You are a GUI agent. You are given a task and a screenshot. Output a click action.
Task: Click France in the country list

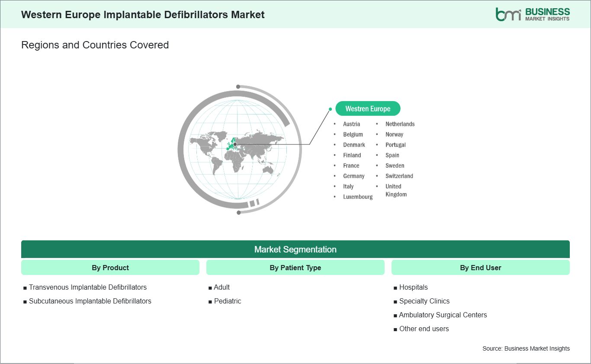(351, 166)
